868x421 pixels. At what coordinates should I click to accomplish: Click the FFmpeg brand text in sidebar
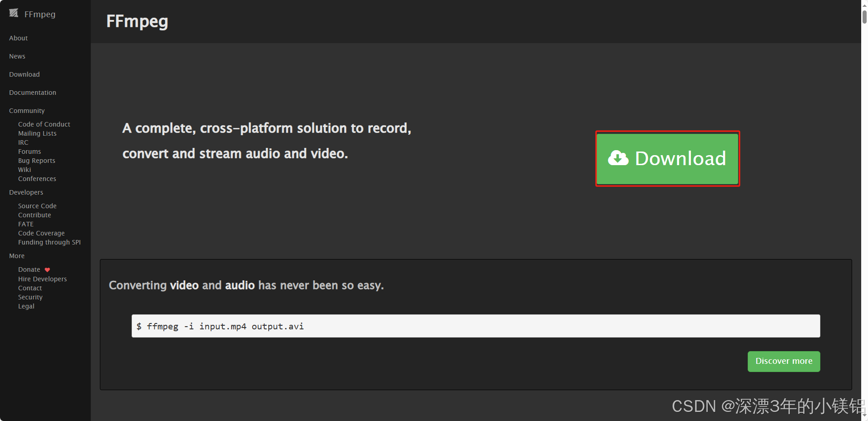[40, 14]
